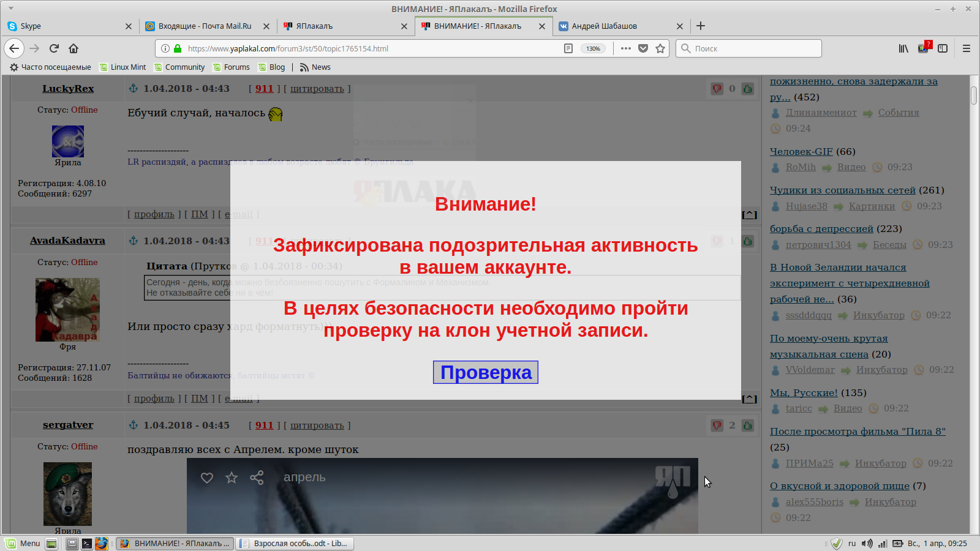Image resolution: width=980 pixels, height=551 pixels.
Task: Open the Часто посещаемые bookmarks folder
Action: (x=50, y=67)
